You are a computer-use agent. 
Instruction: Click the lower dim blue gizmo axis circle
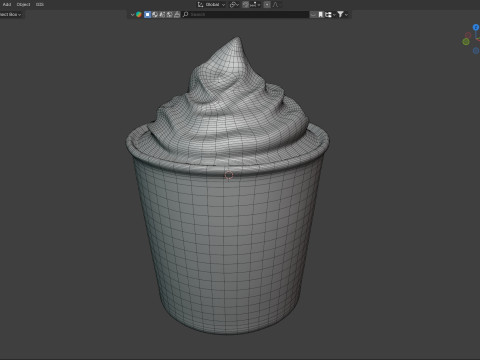click(x=476, y=51)
